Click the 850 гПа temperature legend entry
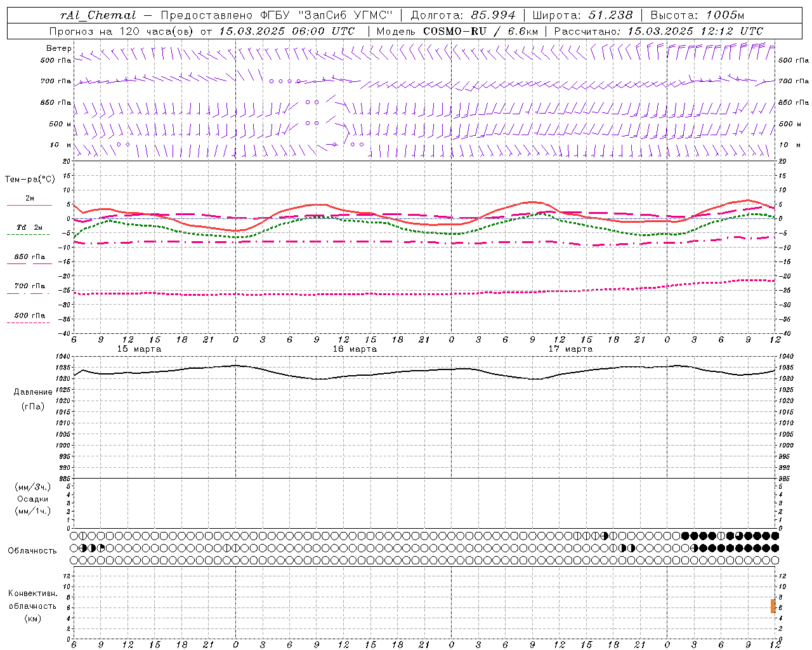812x650 pixels. pyautogui.click(x=30, y=257)
